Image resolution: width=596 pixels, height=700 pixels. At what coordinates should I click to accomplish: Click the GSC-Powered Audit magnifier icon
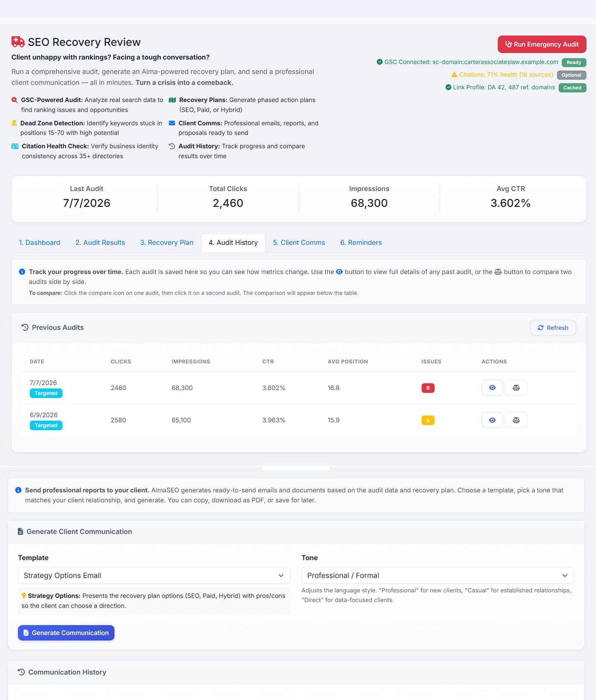14,100
